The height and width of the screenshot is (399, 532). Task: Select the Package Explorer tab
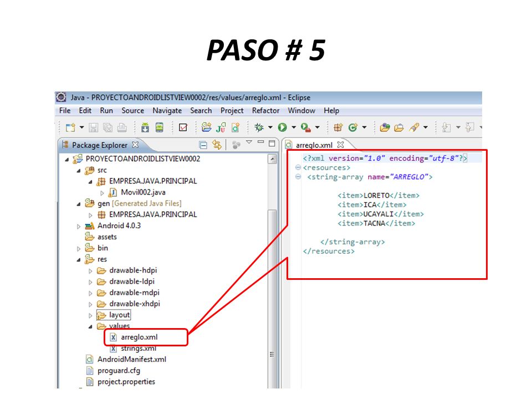[99, 145]
